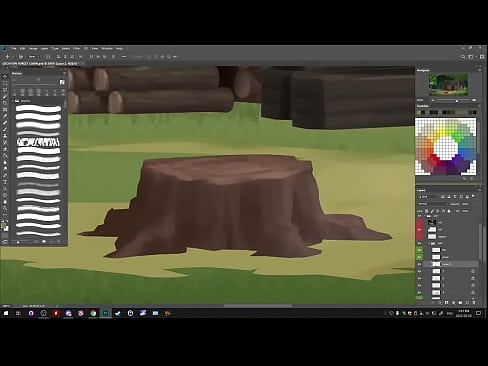
Task: Toggle visibility of the first green-labeled layer
Action: (x=419, y=250)
